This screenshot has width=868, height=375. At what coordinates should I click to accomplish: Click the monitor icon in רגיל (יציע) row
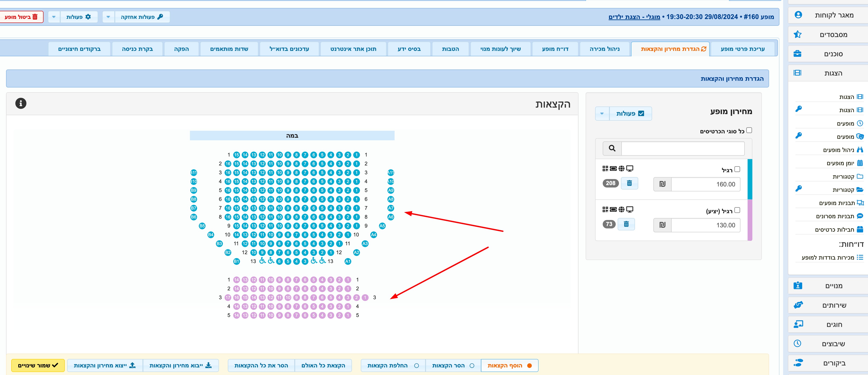pyautogui.click(x=629, y=210)
